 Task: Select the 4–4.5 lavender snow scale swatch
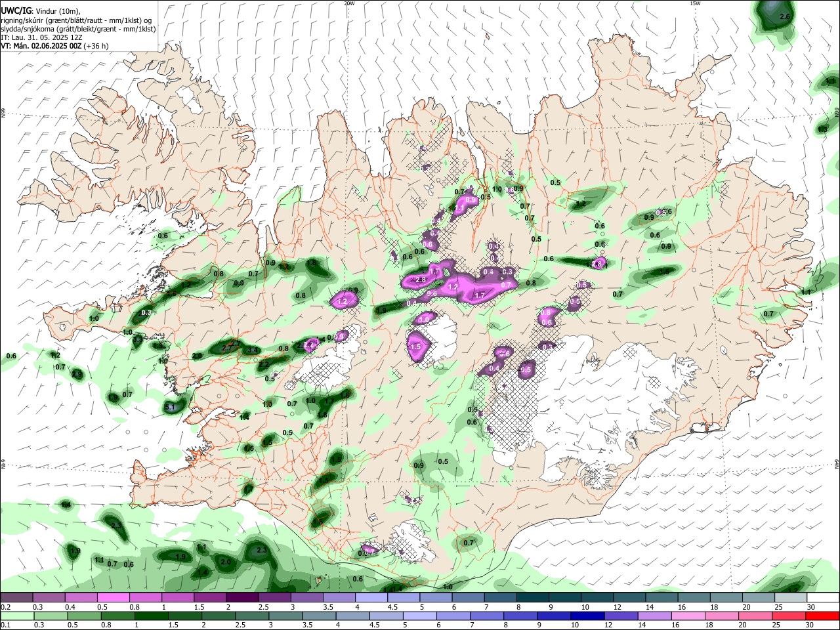coord(371,598)
